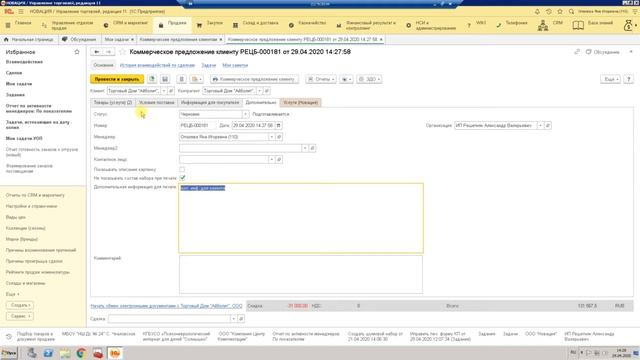Open the Мои заметки link

(x=235, y=65)
